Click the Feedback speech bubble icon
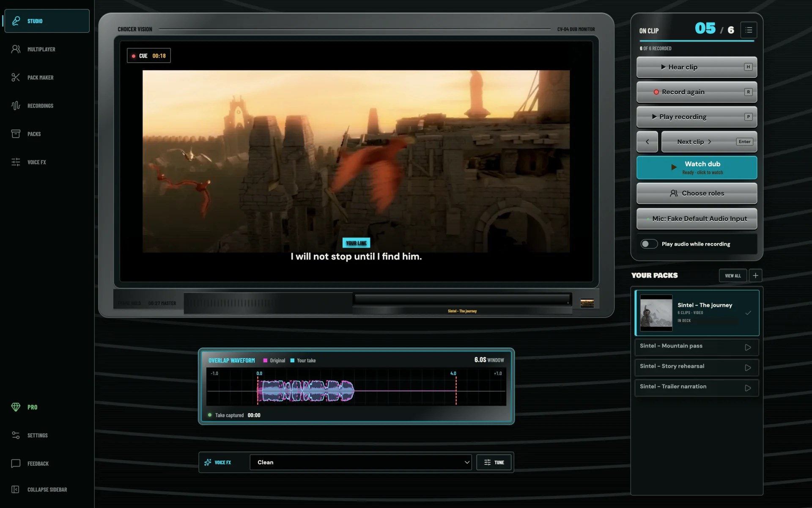Screen dimensions: 812x508 16,464
